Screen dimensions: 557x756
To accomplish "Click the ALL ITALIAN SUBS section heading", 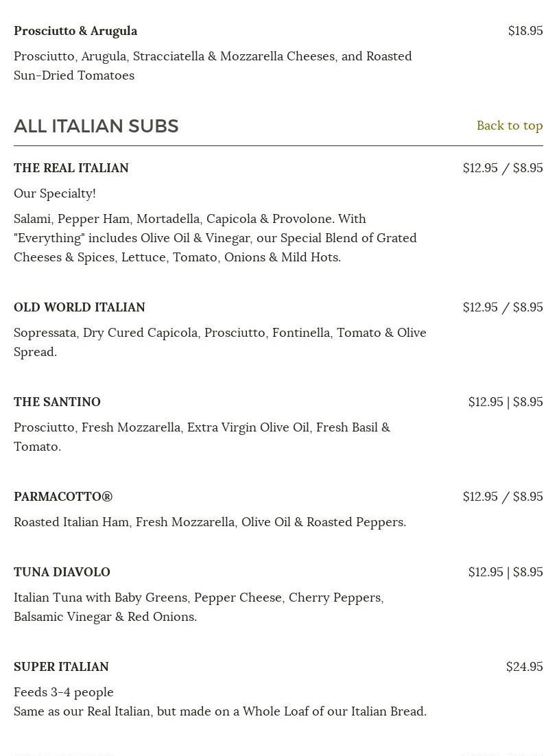I will pyautogui.click(x=96, y=126).
